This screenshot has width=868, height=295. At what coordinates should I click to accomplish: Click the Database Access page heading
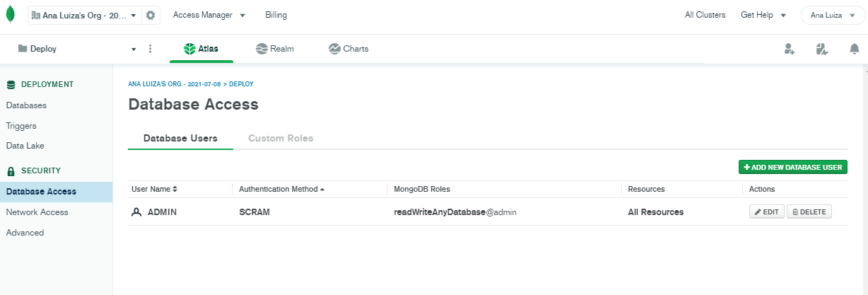[193, 104]
